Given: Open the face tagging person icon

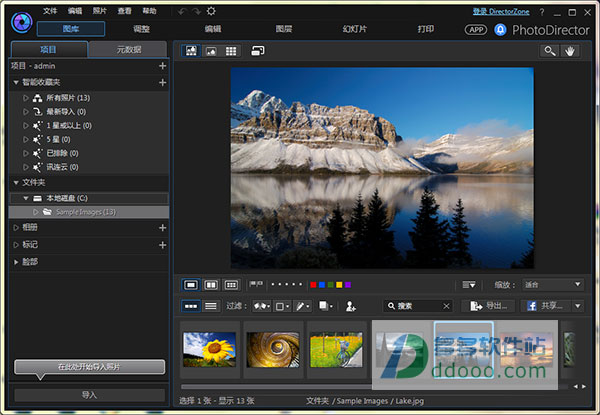Looking at the screenshot, I should (x=350, y=306).
